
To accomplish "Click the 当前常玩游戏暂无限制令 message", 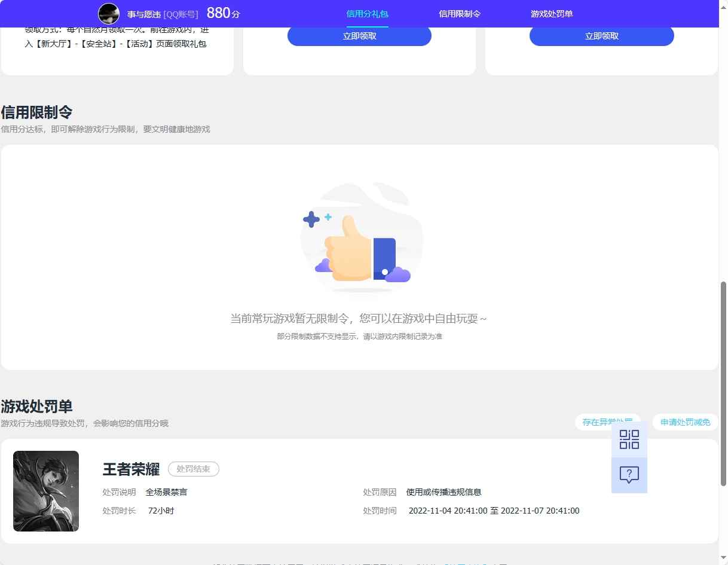I will pyautogui.click(x=359, y=319).
